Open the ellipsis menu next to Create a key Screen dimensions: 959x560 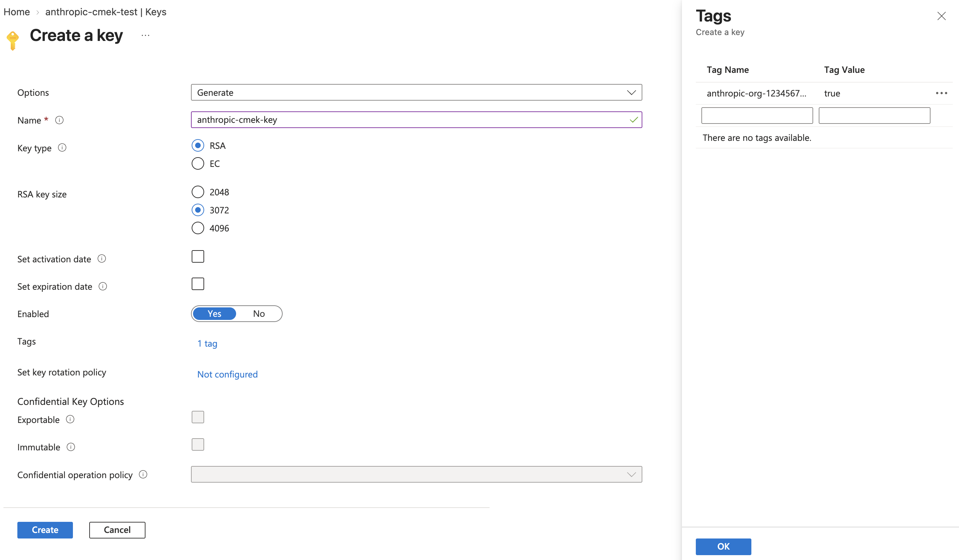(x=145, y=35)
